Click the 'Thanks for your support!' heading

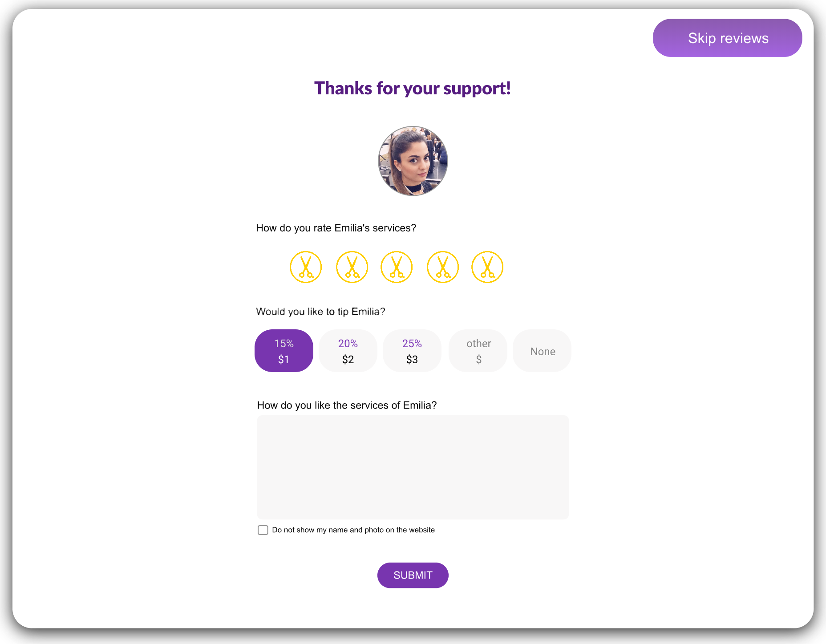pos(413,88)
